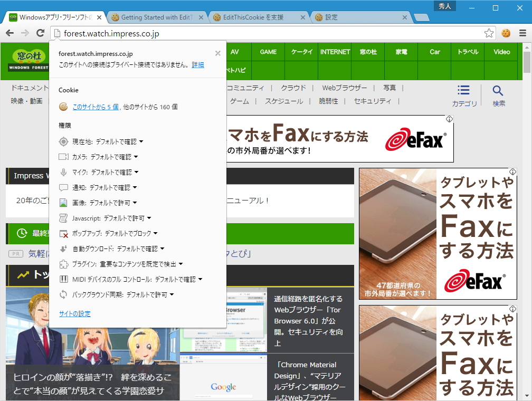Open the Tor Browser 6.0 article

coord(308,321)
